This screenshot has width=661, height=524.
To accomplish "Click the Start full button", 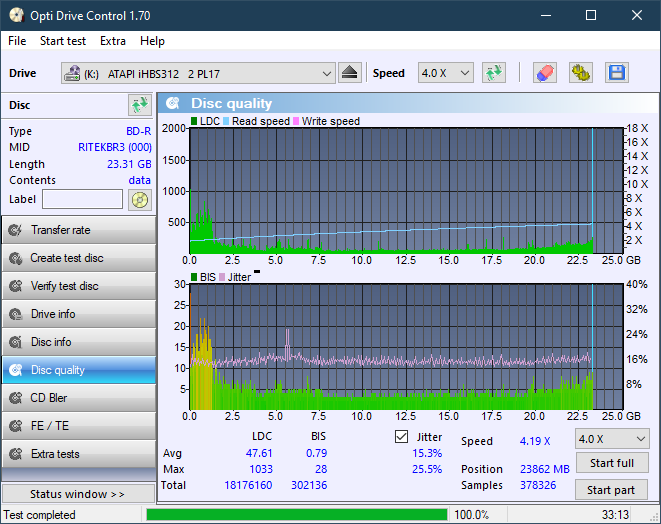I will coord(611,463).
